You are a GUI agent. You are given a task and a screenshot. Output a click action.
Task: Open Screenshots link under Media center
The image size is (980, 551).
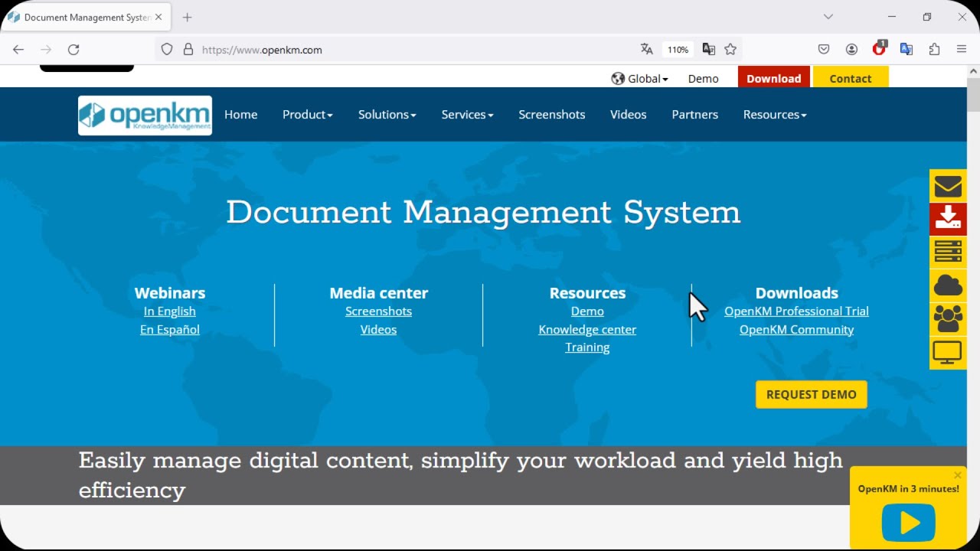378,311
